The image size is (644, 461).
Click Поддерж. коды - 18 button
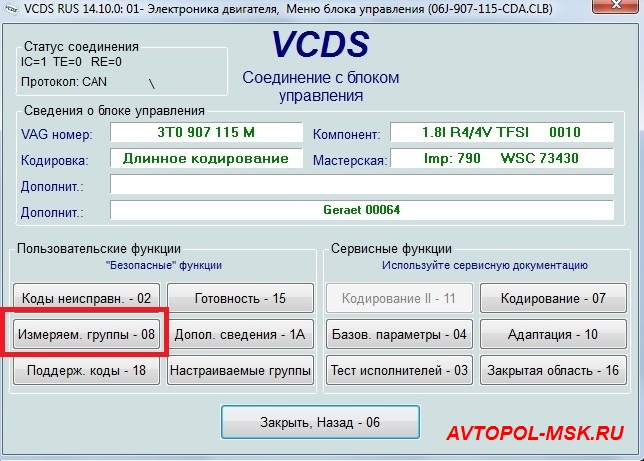click(86, 370)
